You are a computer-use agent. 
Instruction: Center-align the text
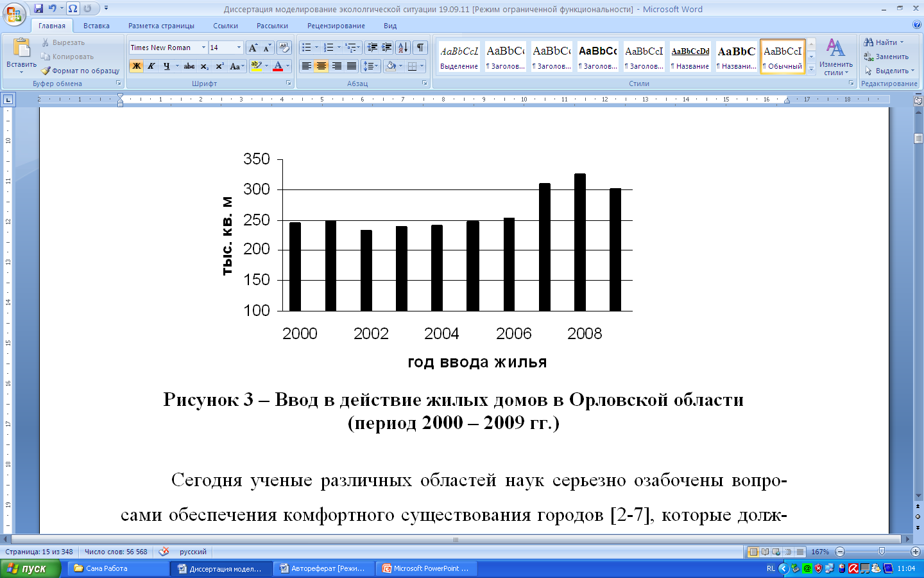point(321,66)
